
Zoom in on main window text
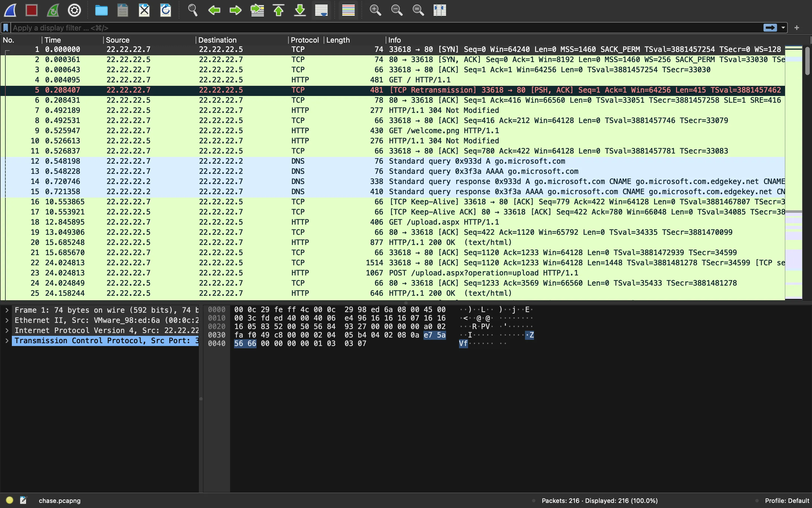point(375,10)
